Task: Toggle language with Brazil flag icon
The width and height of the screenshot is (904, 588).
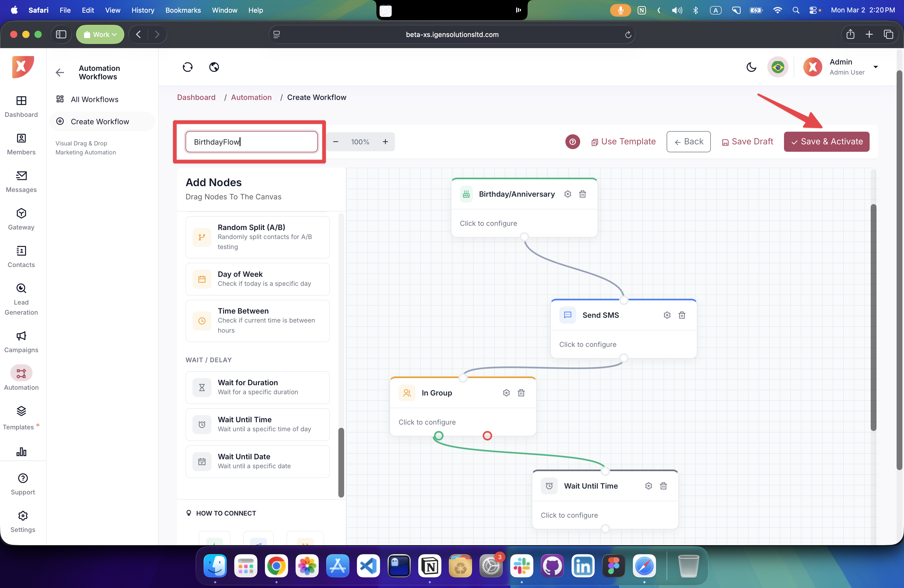Action: tap(777, 67)
